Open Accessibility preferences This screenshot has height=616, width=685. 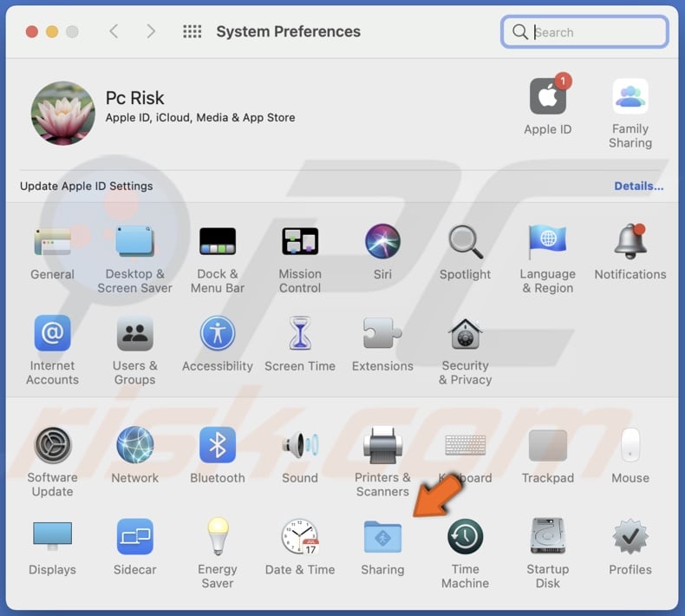coord(218,334)
